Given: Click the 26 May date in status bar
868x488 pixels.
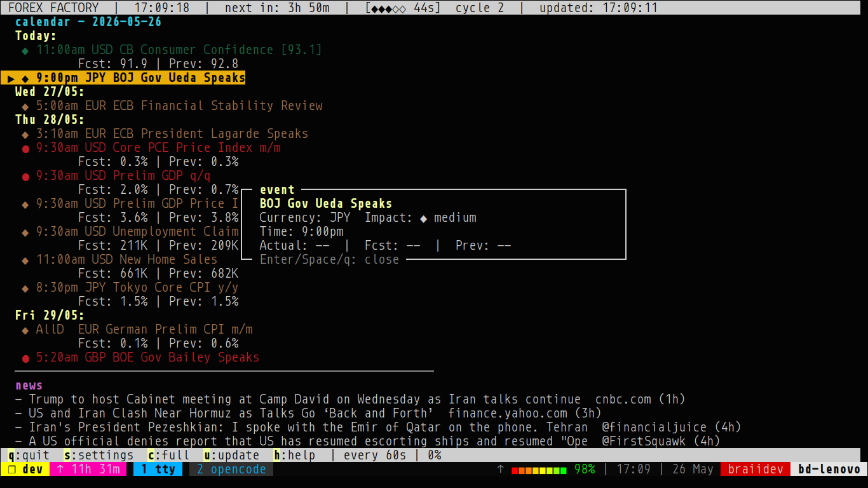Looking at the screenshot, I should pos(693,469).
